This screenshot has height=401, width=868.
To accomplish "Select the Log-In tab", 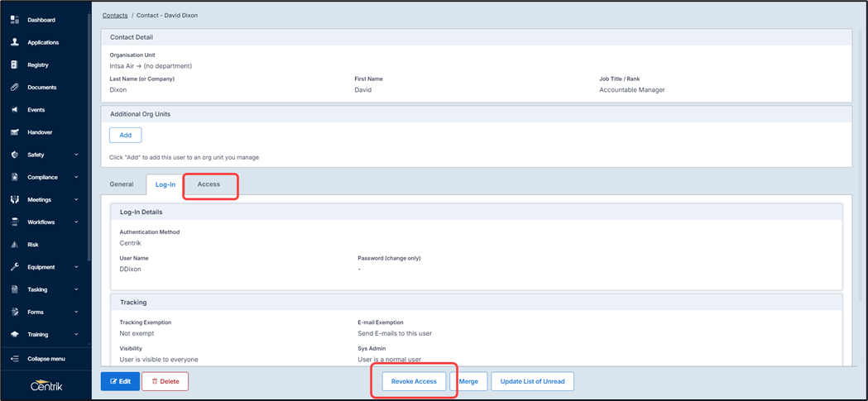I will pos(165,184).
